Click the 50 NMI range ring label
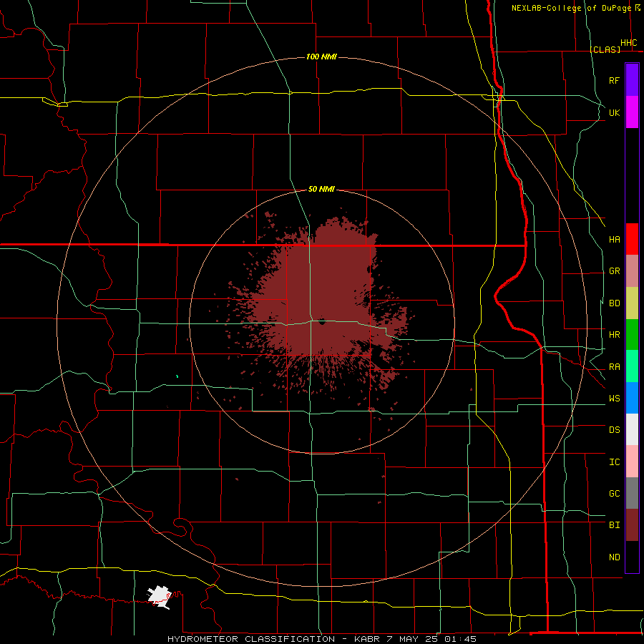Image resolution: width=644 pixels, height=644 pixels. pyautogui.click(x=321, y=189)
